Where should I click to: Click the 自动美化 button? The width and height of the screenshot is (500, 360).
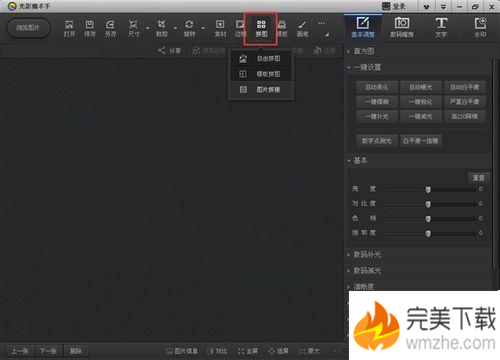(x=377, y=87)
